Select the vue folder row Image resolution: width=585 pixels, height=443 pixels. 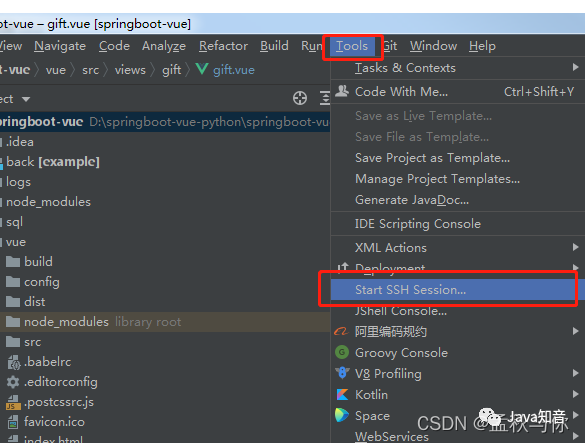[165, 242]
